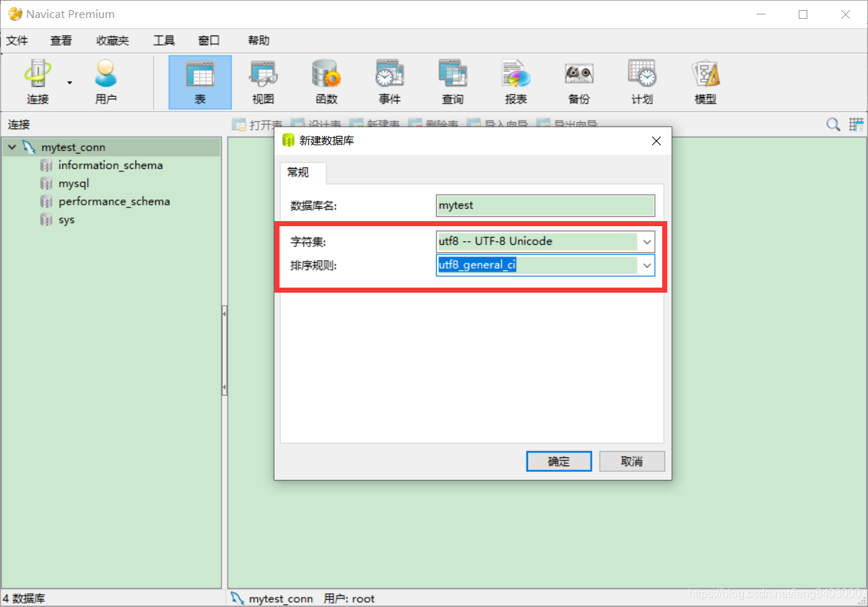This screenshot has height=607, width=868.
Task: Collapse the mytest_conn connection tree
Action: point(12,147)
